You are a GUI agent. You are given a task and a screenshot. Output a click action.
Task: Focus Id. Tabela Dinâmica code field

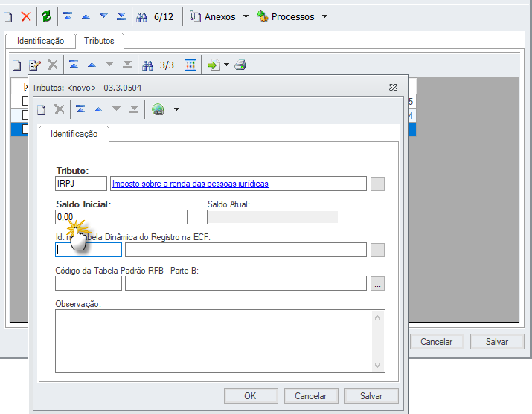(x=89, y=250)
